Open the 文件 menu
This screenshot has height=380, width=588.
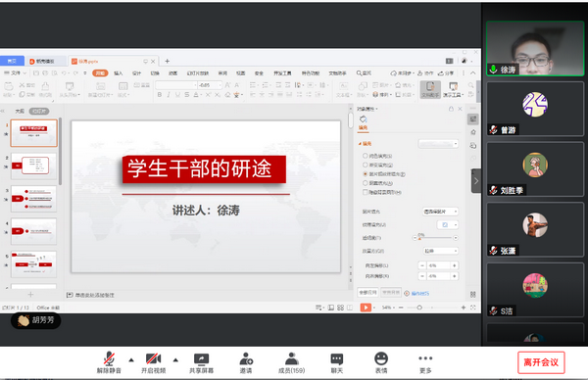pos(16,73)
